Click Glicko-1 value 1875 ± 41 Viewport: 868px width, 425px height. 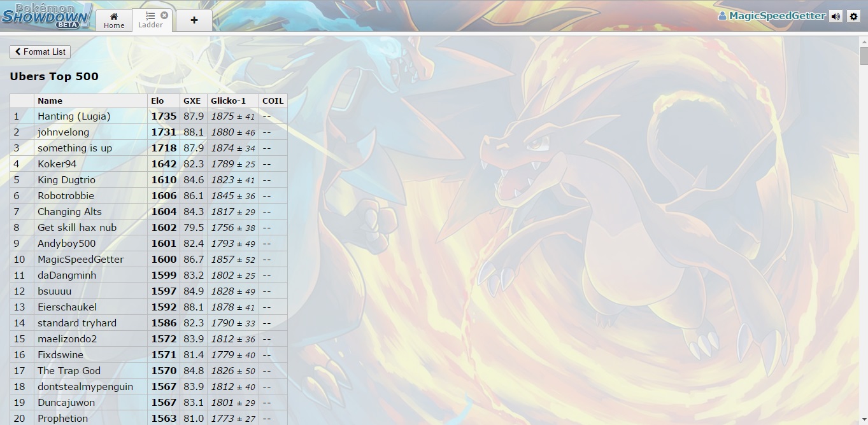click(x=233, y=116)
